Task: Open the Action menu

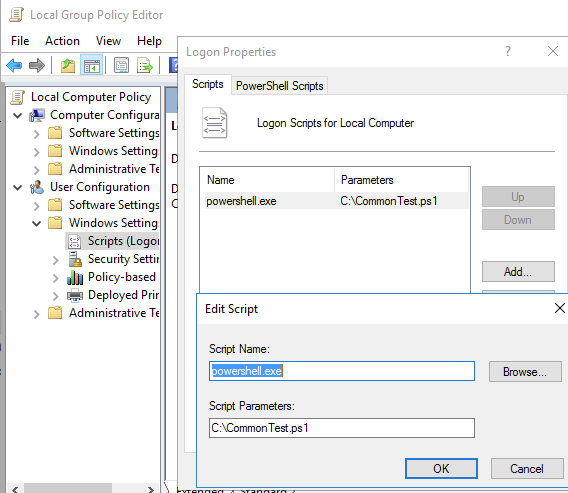Action: [62, 41]
